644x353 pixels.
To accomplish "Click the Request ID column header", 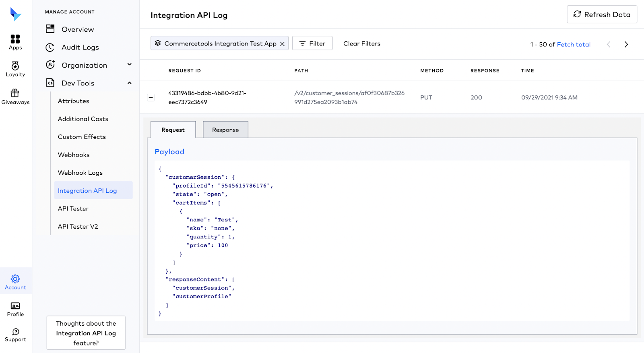I will click(x=185, y=70).
